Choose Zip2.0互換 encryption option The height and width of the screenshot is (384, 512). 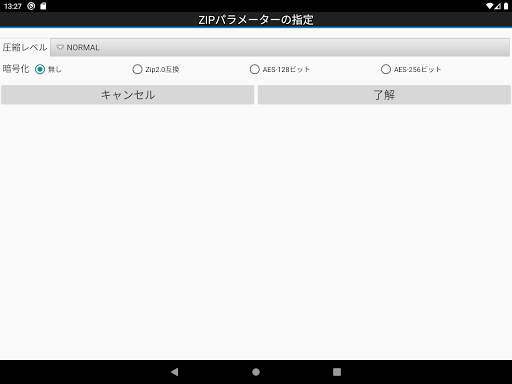tap(137, 69)
